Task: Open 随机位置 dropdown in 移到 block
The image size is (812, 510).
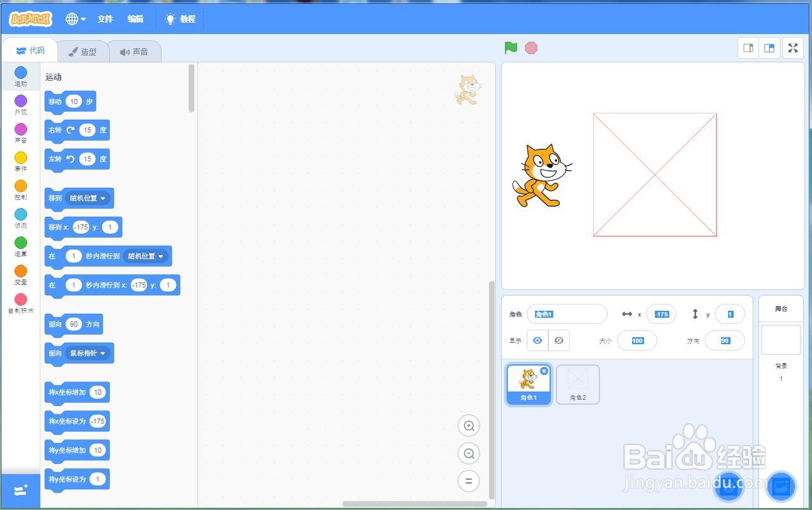Action: tap(88, 198)
